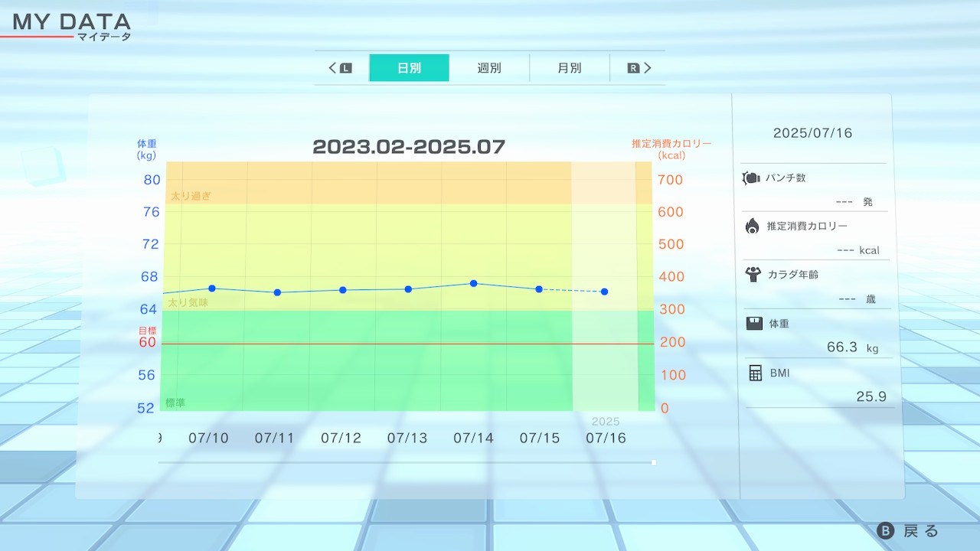Click the 700 calorie axis value
This screenshot has width=980, height=551.
tap(671, 180)
